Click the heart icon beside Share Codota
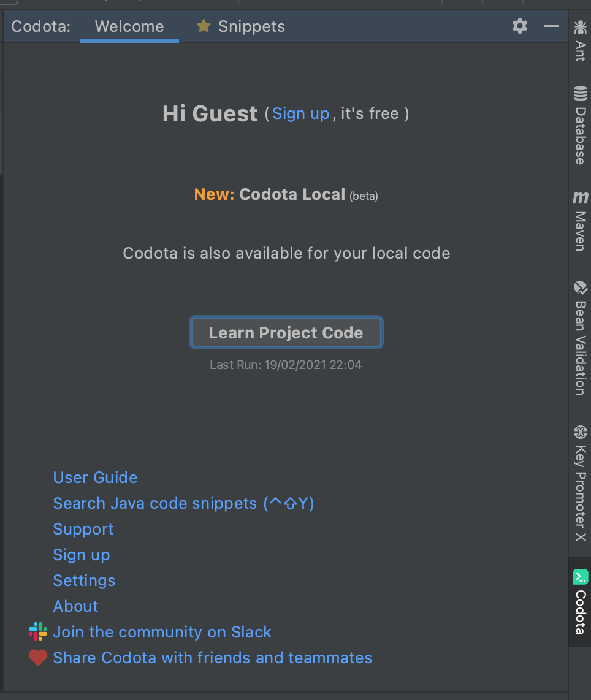The height and width of the screenshot is (700, 591). [37, 657]
